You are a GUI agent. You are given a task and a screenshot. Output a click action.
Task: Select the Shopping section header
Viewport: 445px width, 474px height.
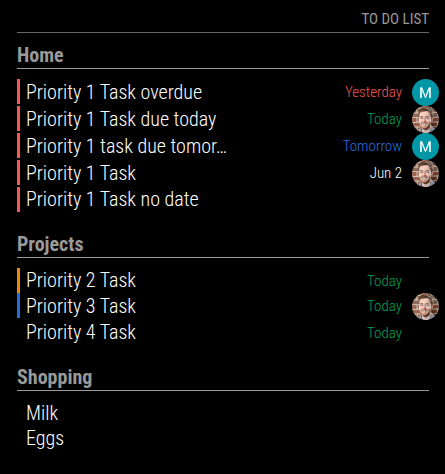point(55,377)
